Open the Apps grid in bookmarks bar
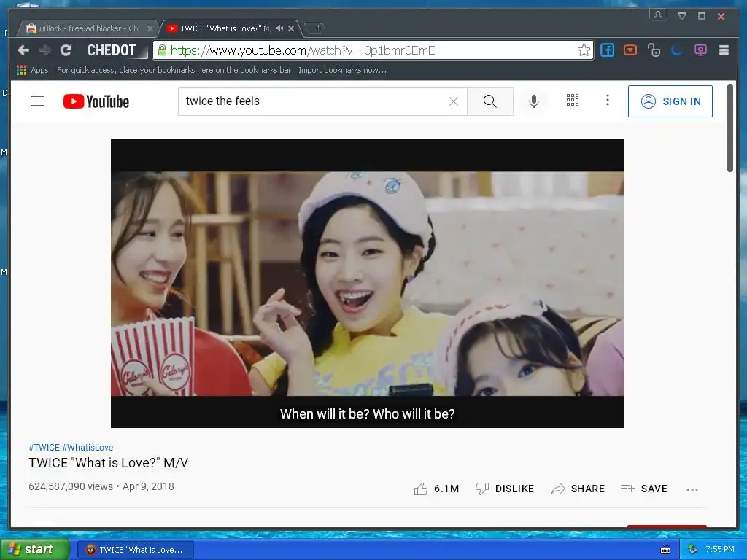This screenshot has height=560, width=747. click(x=32, y=70)
